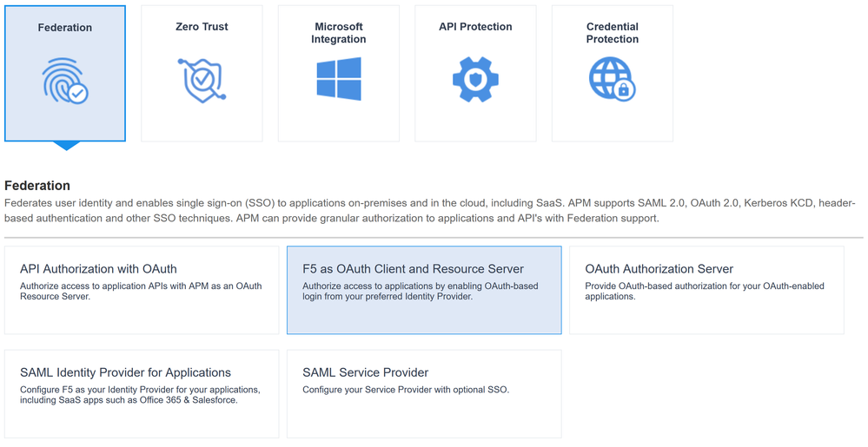Click the SAML Service Provider description text

(406, 390)
